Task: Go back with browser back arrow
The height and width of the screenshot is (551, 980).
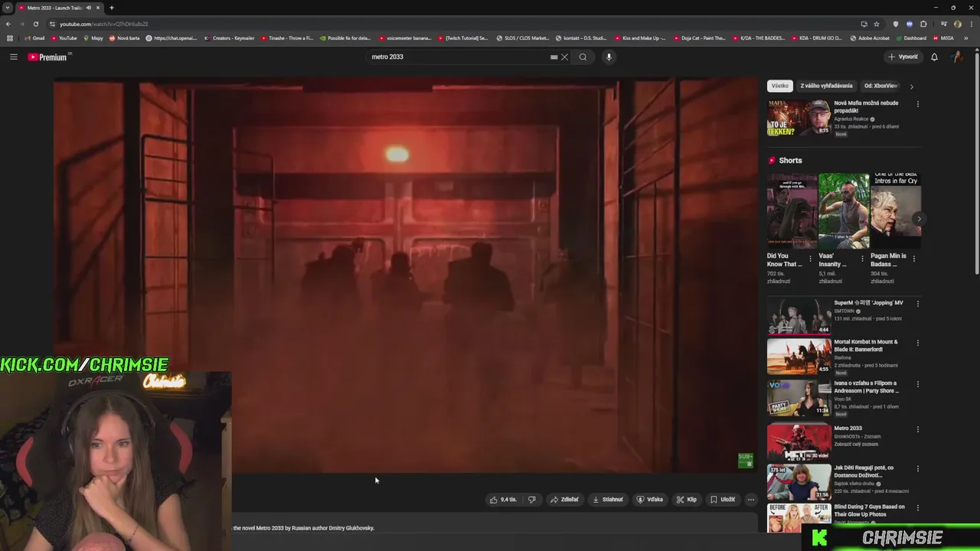Action: point(8,24)
